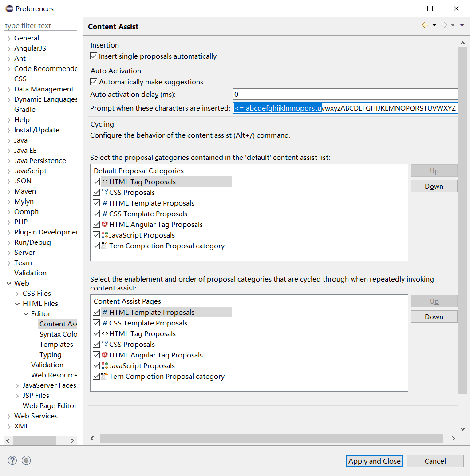Uncheck CSS Proposals in Default Proposal Categories
This screenshot has width=470, height=476.
(96, 192)
